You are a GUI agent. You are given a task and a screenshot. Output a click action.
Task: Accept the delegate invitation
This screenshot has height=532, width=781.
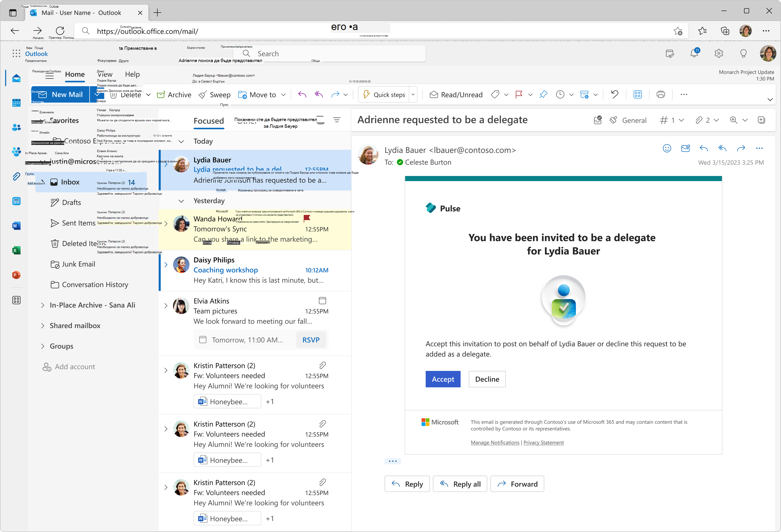[x=443, y=379]
